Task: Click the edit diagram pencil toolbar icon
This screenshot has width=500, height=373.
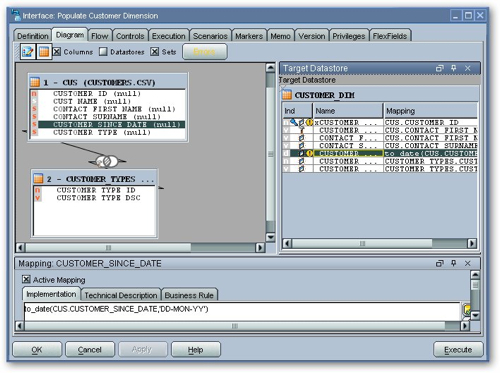Action: pyautogui.click(x=28, y=52)
